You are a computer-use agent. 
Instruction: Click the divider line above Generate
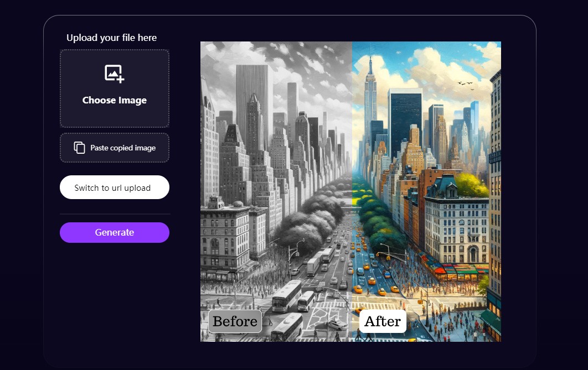point(115,214)
